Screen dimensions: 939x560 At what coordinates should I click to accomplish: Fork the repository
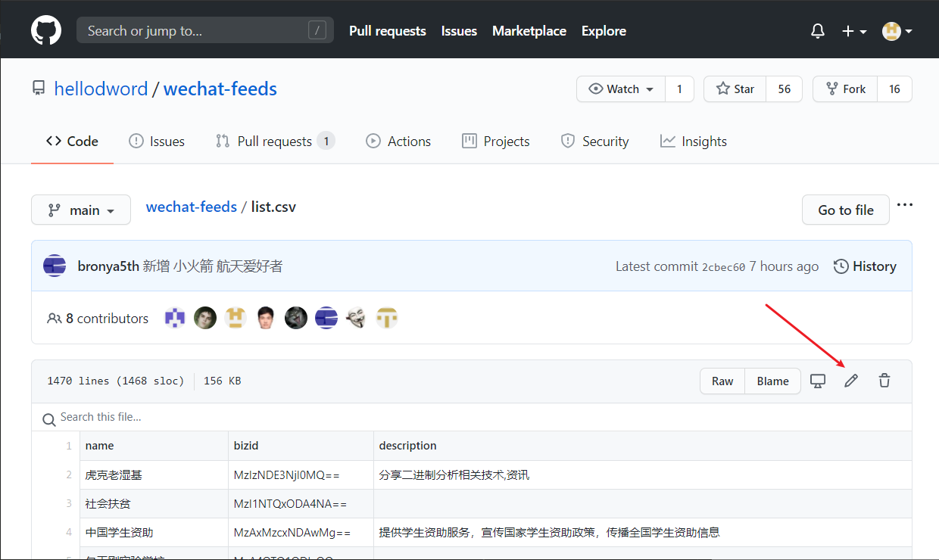click(x=845, y=89)
